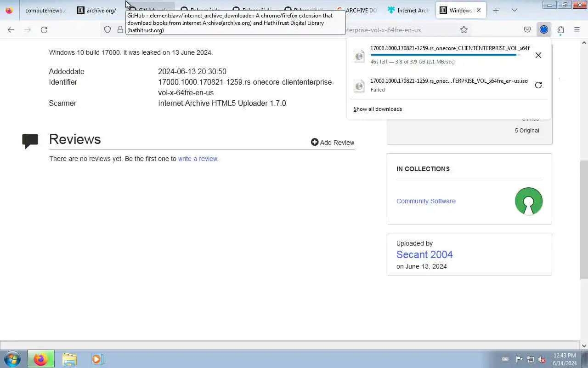Click the 'IN COLLECTIONS' heading
The image size is (588, 368).
click(x=423, y=169)
